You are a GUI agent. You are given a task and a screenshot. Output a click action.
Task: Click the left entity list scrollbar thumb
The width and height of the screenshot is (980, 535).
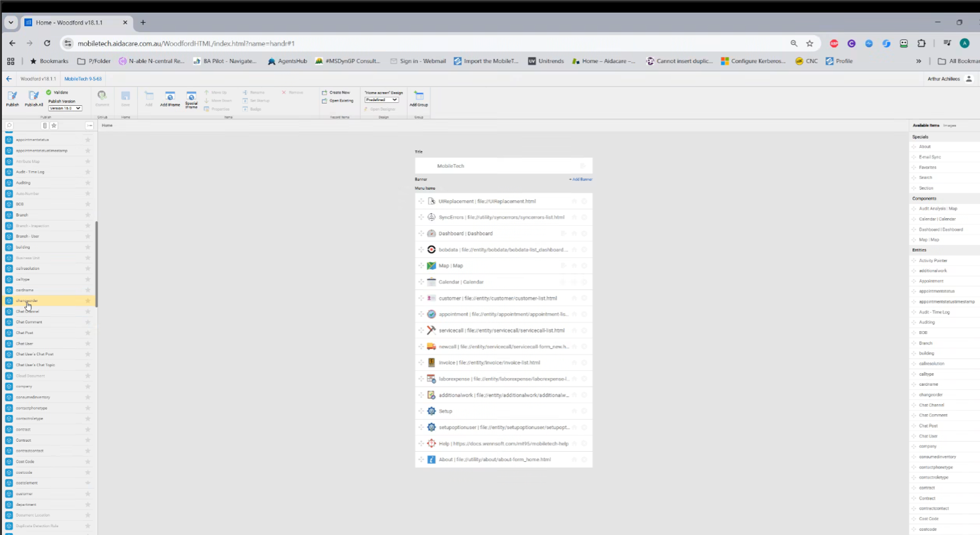[x=96, y=263]
